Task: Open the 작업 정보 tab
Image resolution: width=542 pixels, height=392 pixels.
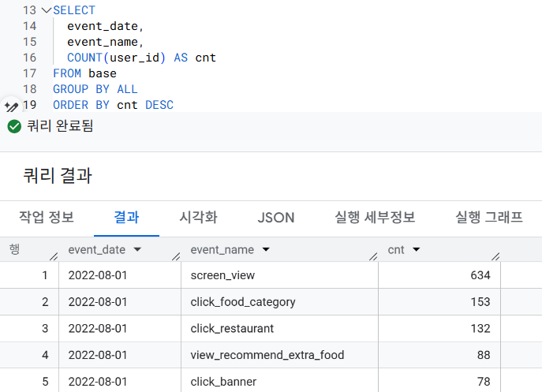Action: pos(47,218)
